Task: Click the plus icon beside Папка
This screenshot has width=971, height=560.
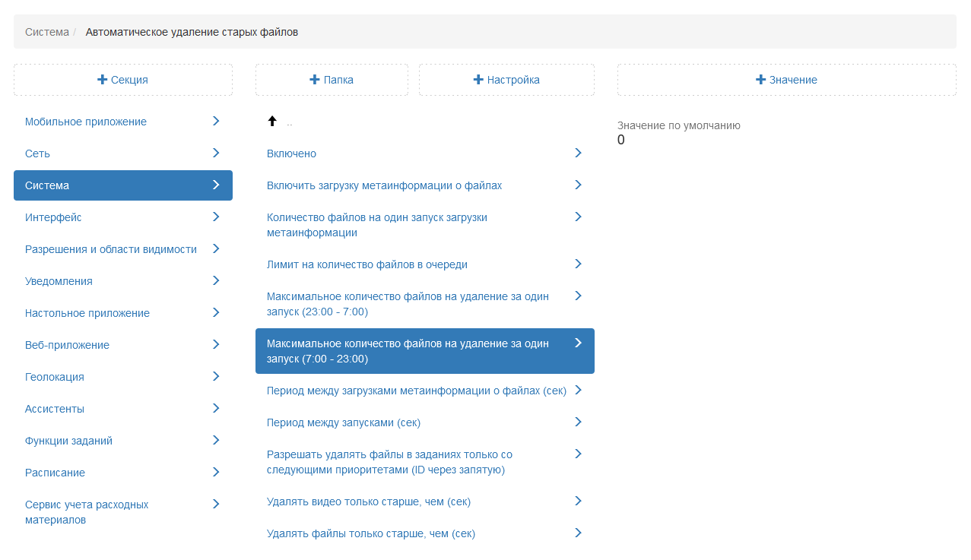Action: [315, 80]
